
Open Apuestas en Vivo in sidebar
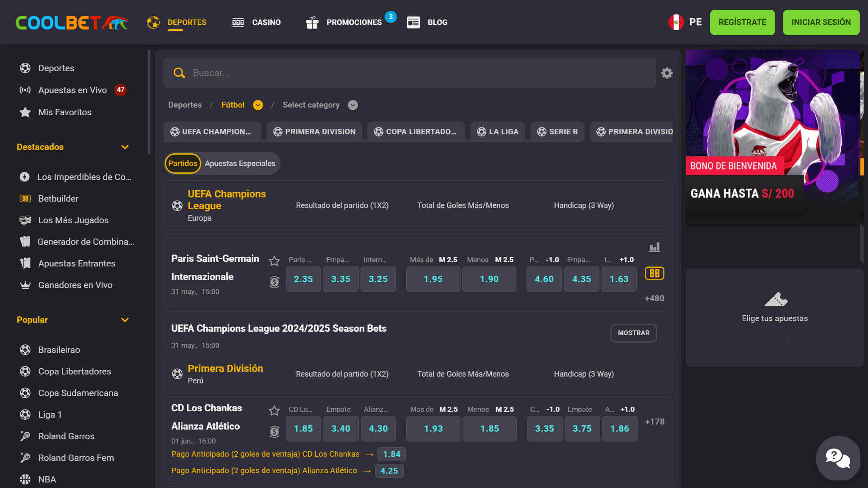[72, 90]
